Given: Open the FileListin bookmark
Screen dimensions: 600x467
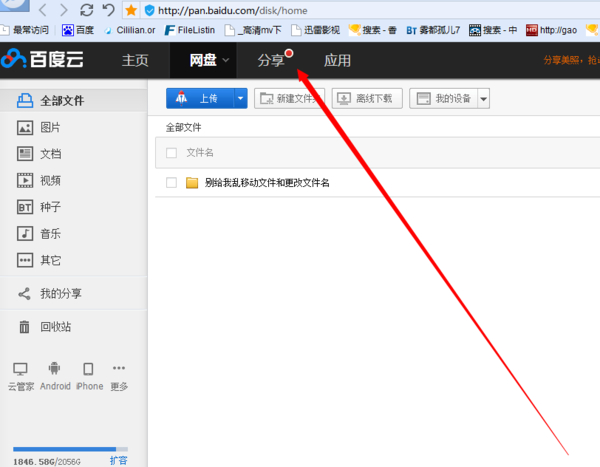Looking at the screenshot, I should tap(190, 30).
